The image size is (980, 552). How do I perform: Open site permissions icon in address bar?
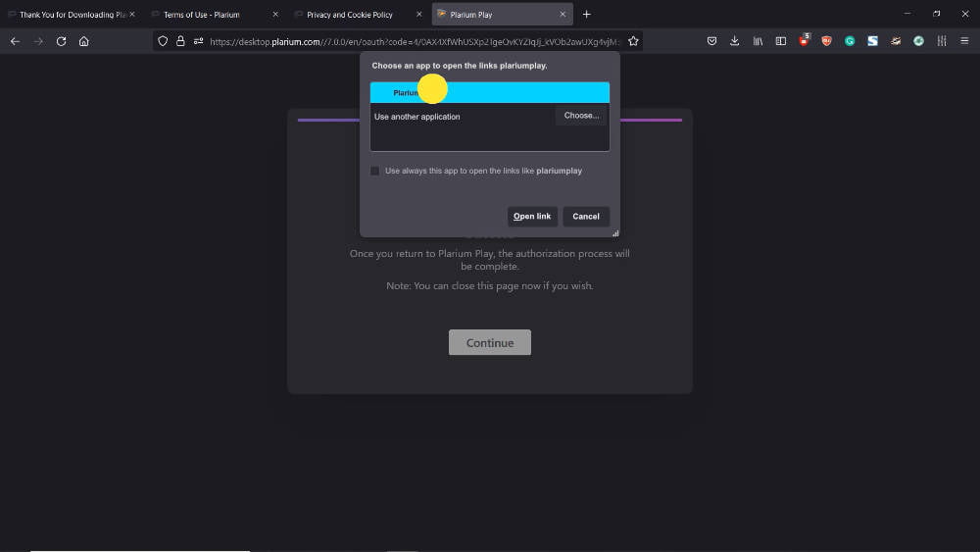(198, 41)
